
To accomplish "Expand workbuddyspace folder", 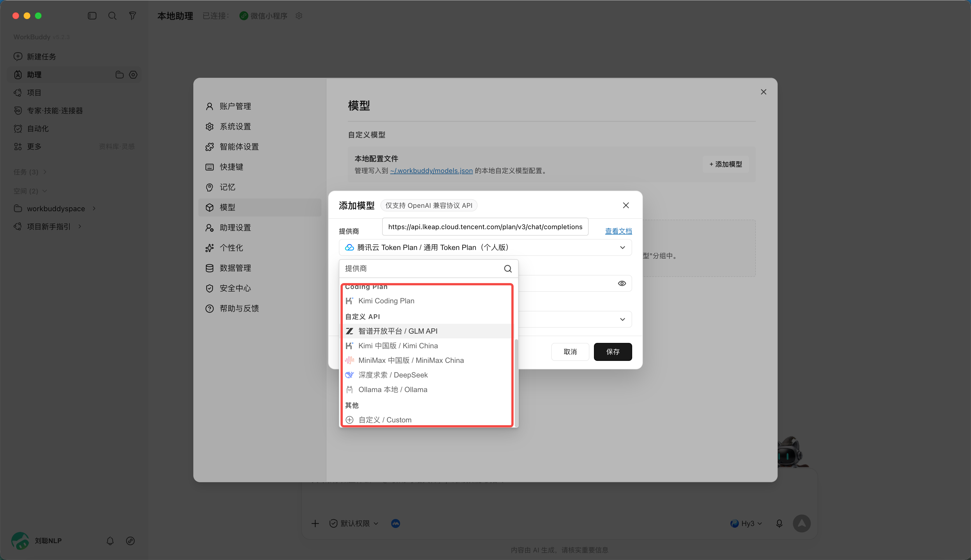I will coord(94,208).
